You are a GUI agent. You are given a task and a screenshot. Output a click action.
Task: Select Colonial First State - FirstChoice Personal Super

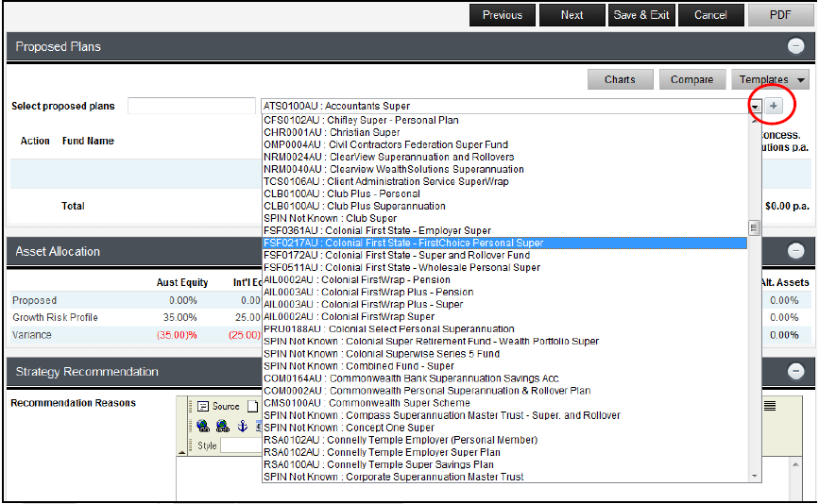(x=504, y=244)
